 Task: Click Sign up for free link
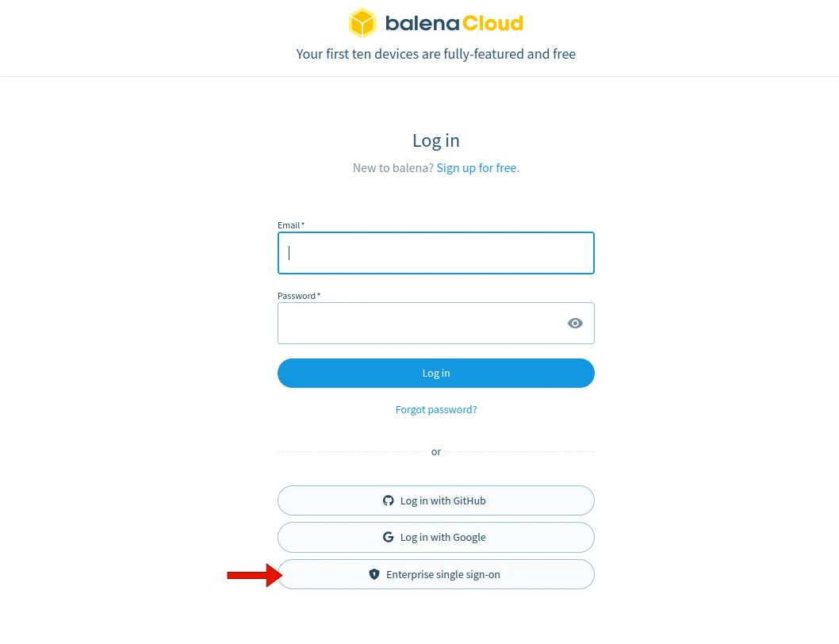point(477,167)
